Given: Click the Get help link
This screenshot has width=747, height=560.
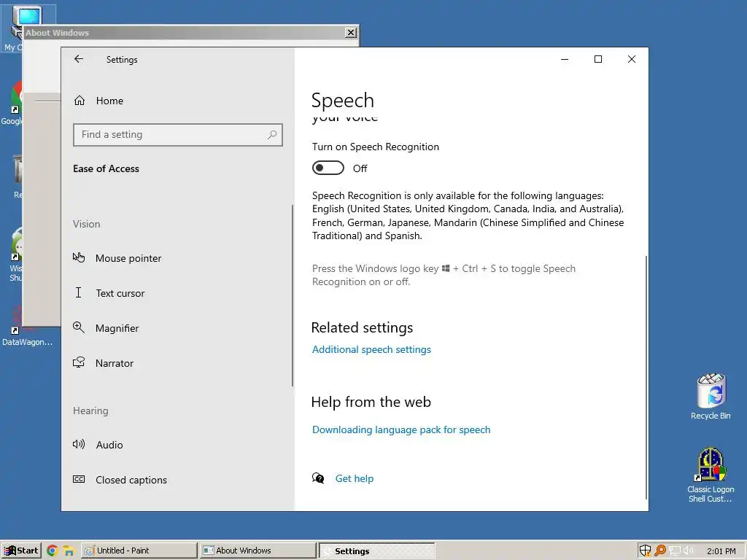Looking at the screenshot, I should [x=355, y=478].
